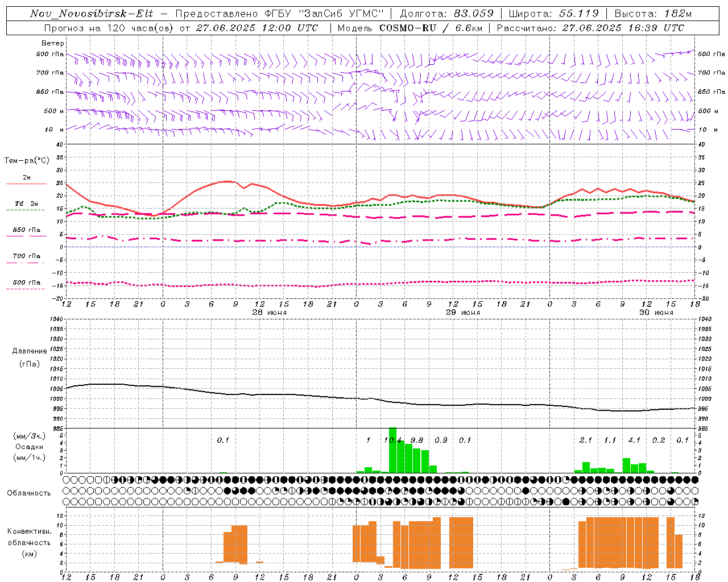Click the Конвективн. label
The image size is (728, 582).
point(30,531)
